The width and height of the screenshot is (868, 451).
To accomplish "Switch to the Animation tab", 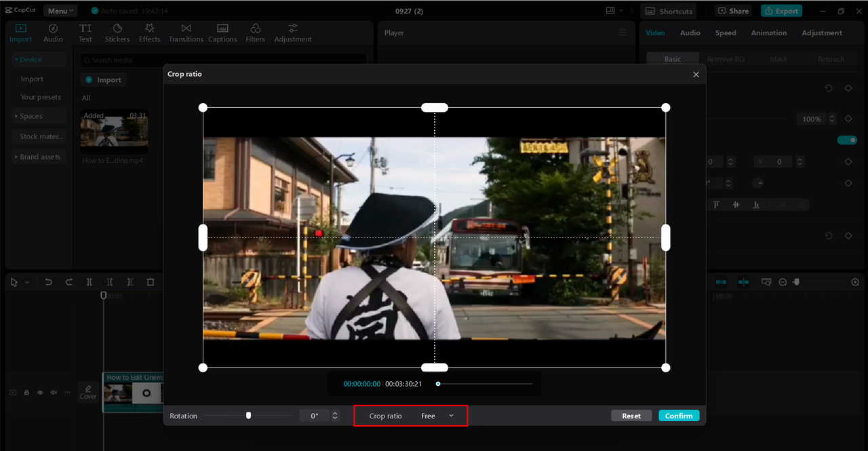I will tap(769, 33).
